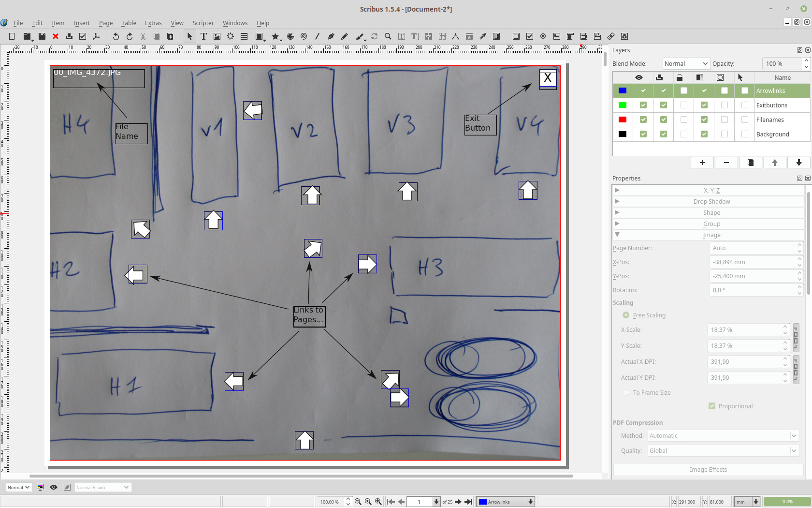Enable the Proportional scaling checkbox
This screenshot has height=508, width=812.
(x=712, y=406)
